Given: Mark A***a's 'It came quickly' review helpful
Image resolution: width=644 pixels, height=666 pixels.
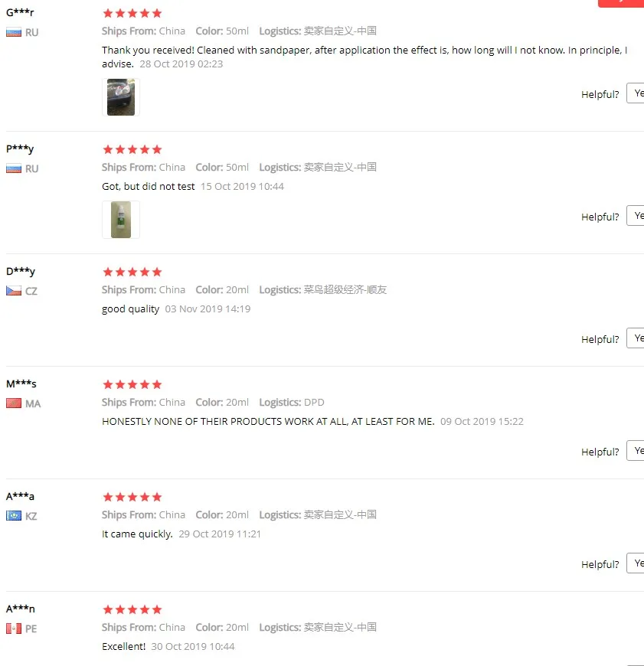Looking at the screenshot, I should point(636,563).
